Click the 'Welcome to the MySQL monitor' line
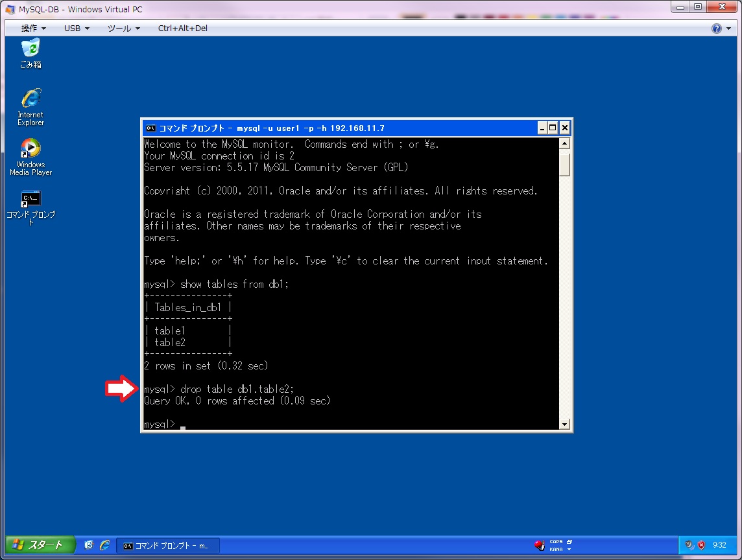This screenshot has height=560, width=742. click(x=291, y=145)
